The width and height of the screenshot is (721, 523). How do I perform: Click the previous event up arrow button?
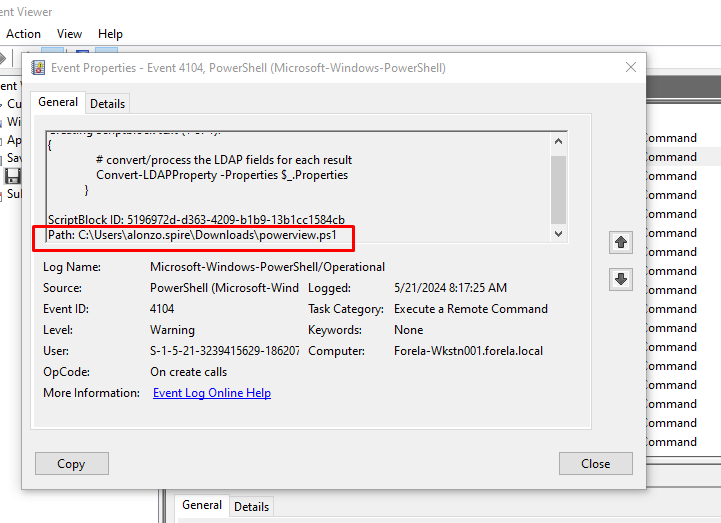click(x=621, y=243)
